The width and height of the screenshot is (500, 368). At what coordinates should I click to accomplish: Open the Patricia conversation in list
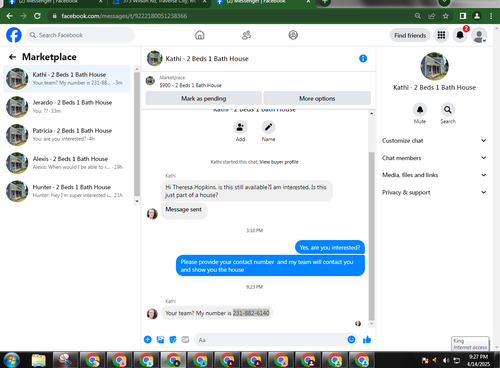[67, 135]
